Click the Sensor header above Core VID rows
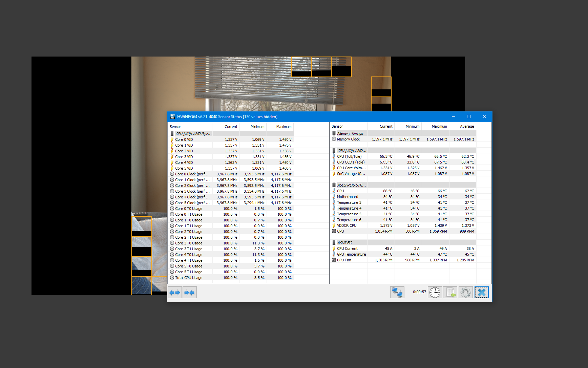The width and height of the screenshot is (588, 368). (x=190, y=127)
